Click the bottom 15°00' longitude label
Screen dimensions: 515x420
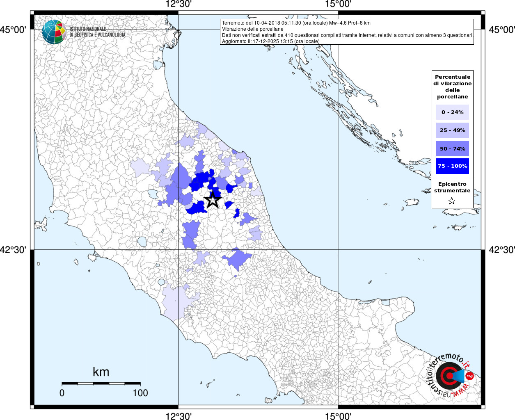coord(338,416)
